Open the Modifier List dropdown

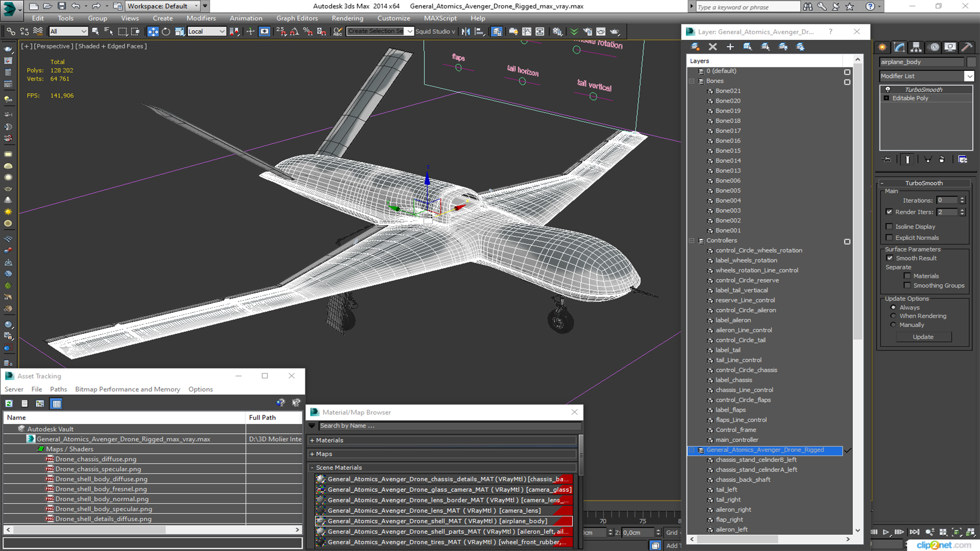969,76
